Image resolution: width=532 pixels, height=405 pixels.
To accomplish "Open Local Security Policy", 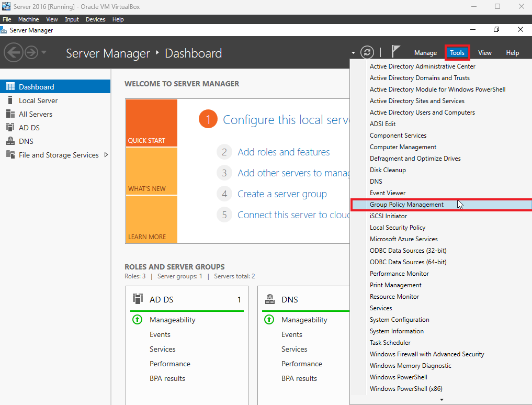I will pos(398,228).
